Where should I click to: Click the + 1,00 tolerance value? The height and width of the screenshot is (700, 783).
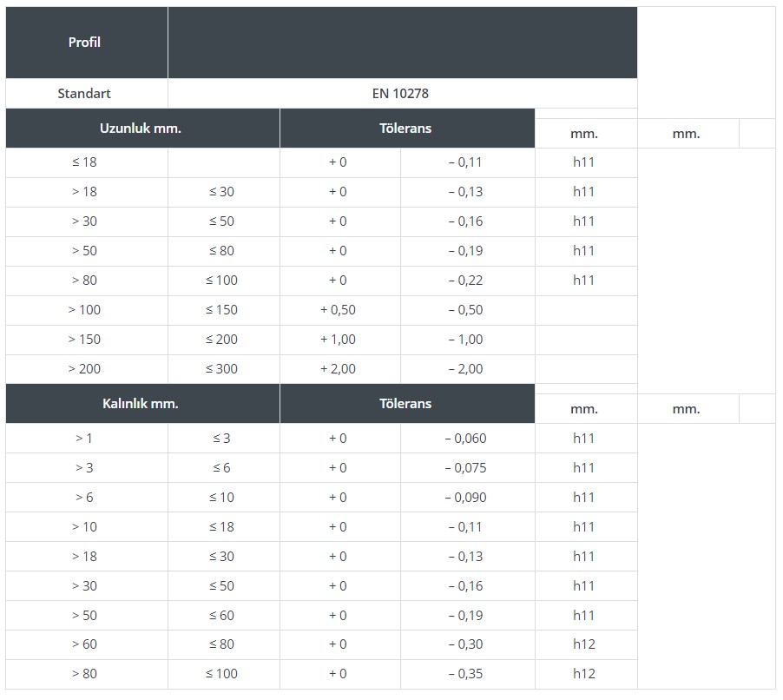click(x=338, y=339)
